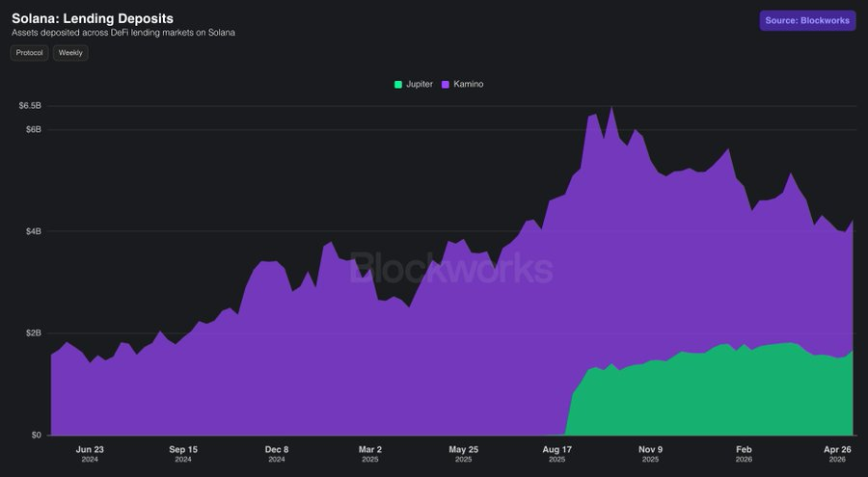Click the $6B y-axis label

[33, 129]
